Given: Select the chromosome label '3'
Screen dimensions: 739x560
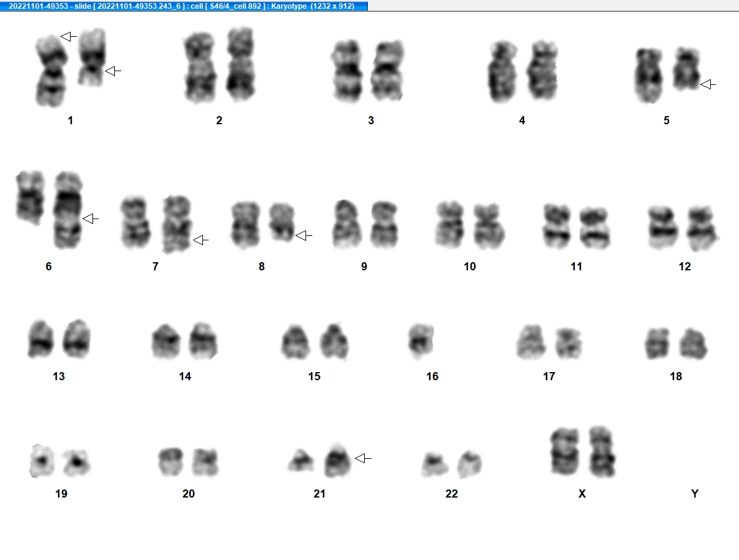Looking at the screenshot, I should point(371,120).
